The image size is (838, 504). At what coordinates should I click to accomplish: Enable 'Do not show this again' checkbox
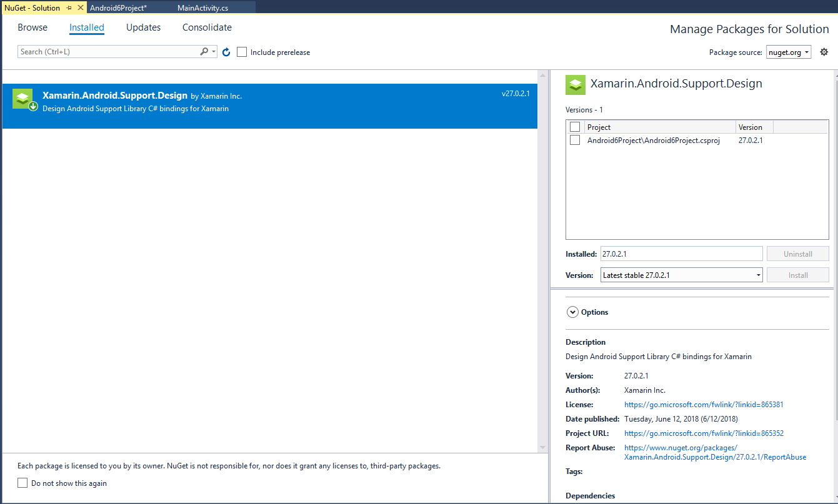(22, 483)
